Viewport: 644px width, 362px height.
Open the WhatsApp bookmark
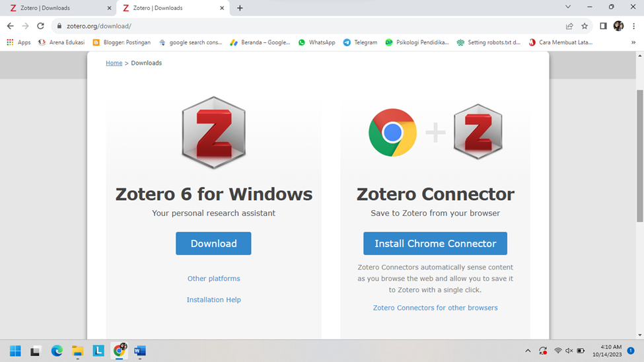[x=316, y=42]
